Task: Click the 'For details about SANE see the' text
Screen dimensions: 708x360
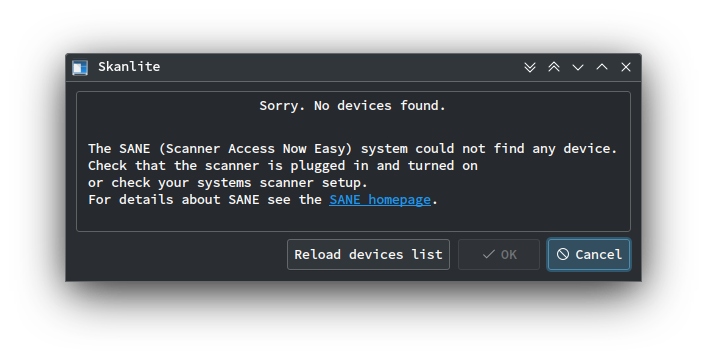Action: coord(205,200)
